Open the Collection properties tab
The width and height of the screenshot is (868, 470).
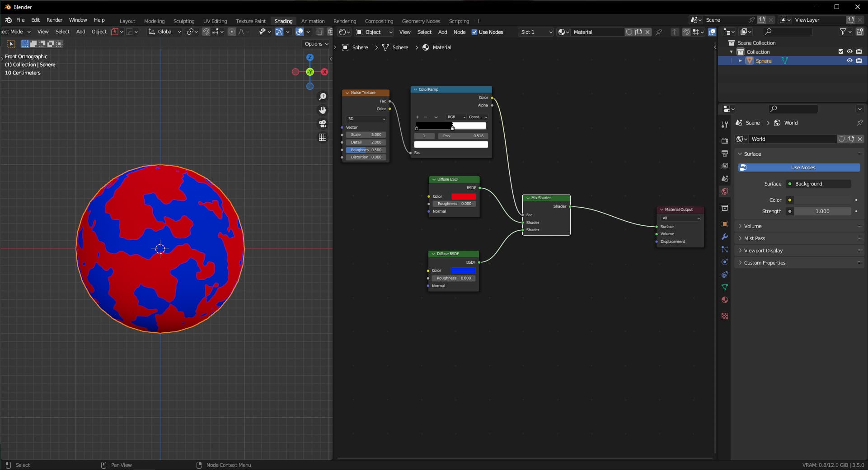725,208
